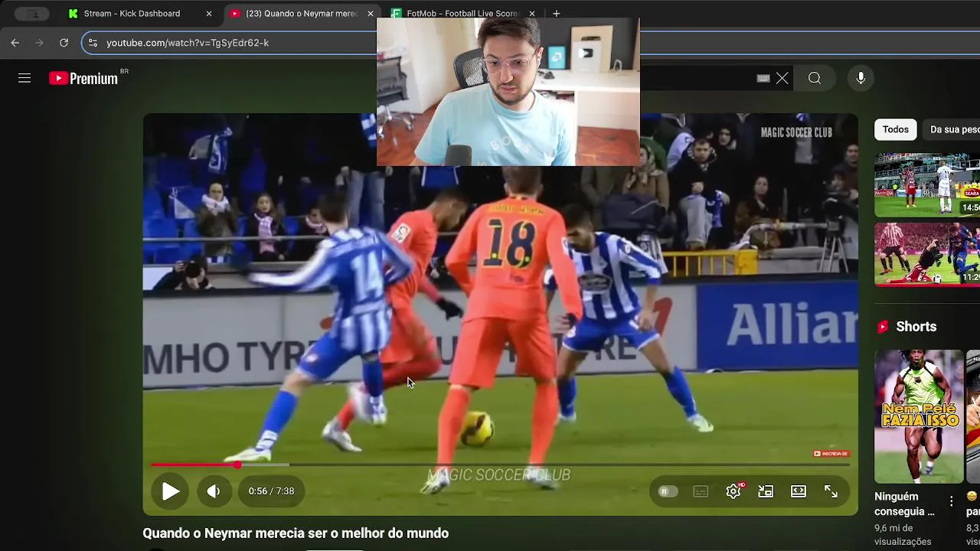Start voice search with microphone
The width and height of the screenshot is (980, 551).
pos(861,78)
